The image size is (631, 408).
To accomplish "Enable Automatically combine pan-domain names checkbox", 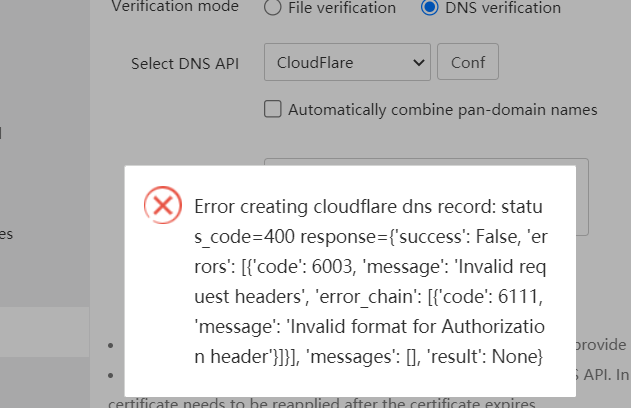I will pyautogui.click(x=273, y=109).
